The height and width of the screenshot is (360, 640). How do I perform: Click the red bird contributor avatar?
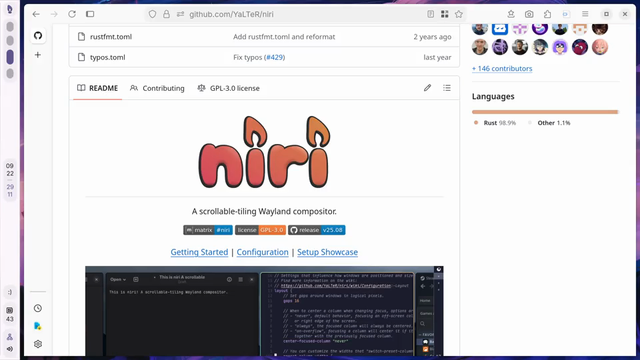point(580,47)
